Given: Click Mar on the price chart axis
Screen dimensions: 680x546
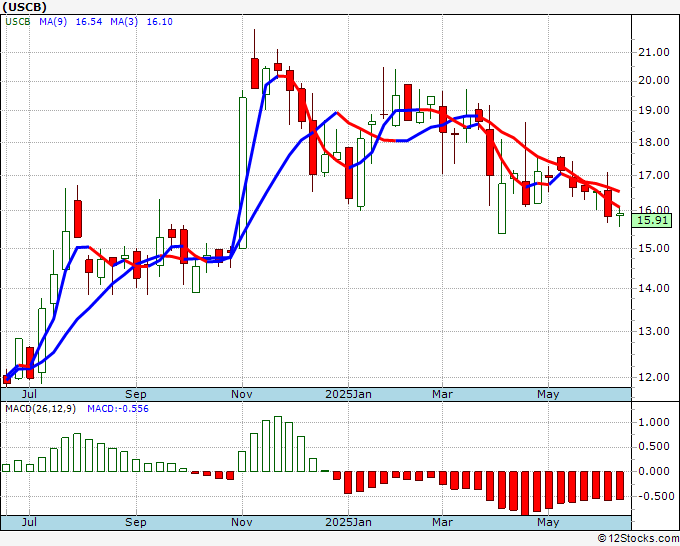Looking at the screenshot, I should tap(442, 394).
